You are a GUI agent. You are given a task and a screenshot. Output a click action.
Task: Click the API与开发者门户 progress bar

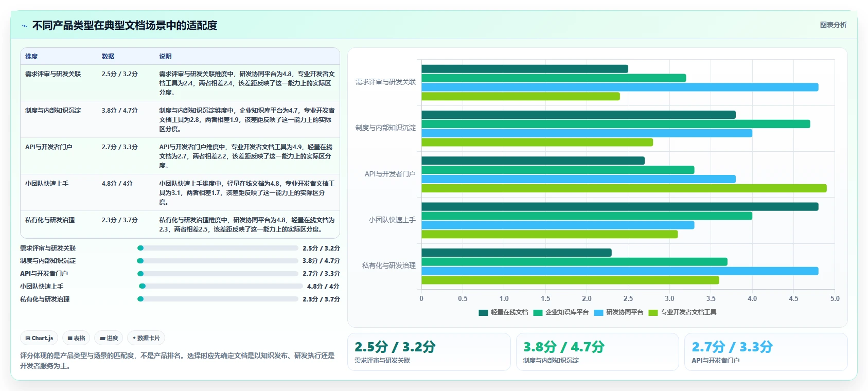(218, 274)
